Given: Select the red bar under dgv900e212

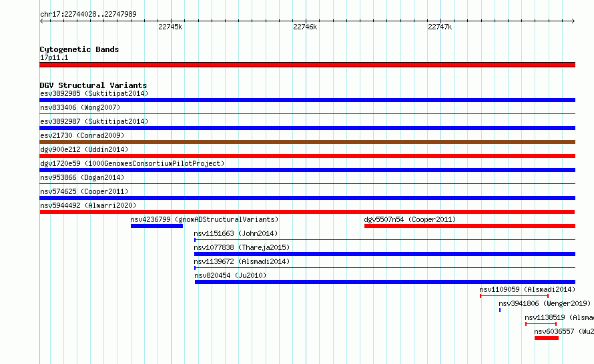Looking at the screenshot, I should point(307,156).
